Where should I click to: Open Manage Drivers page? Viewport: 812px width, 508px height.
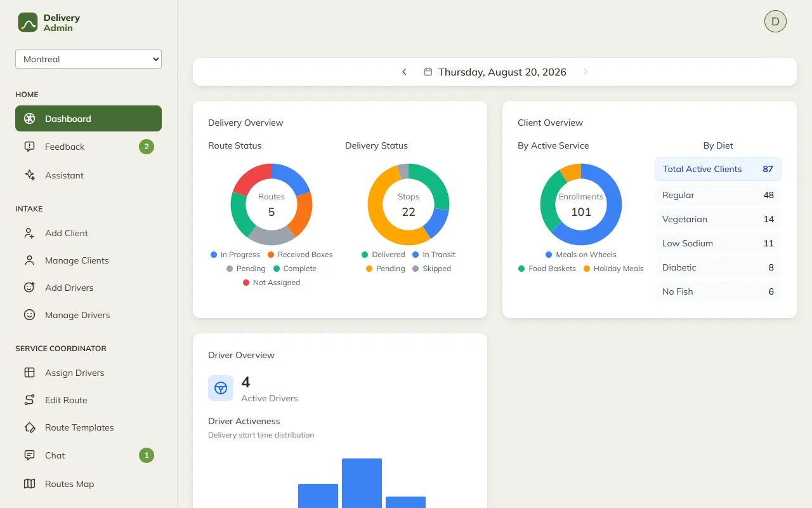[x=88, y=315]
